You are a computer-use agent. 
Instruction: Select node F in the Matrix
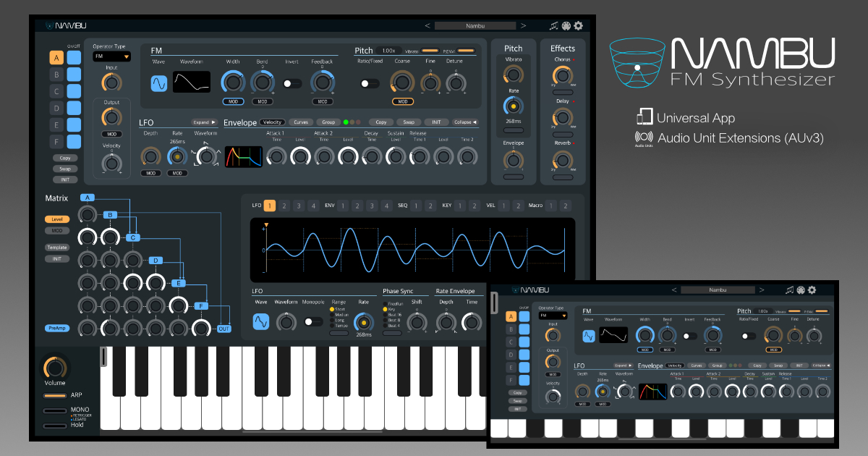tap(201, 305)
